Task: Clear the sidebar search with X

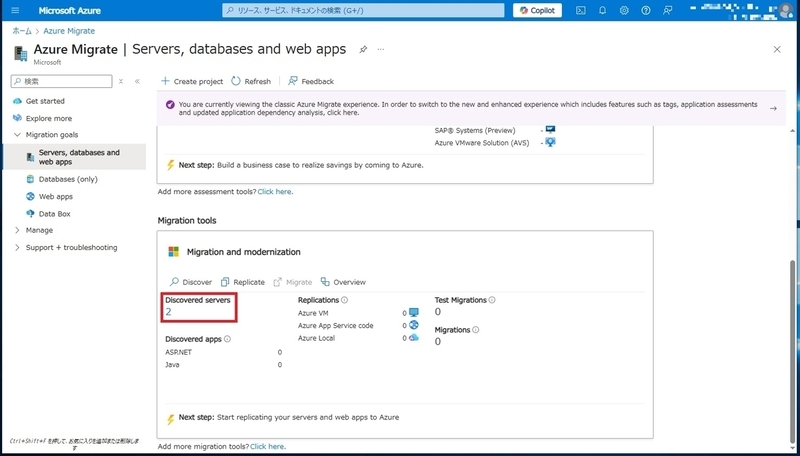Action: click(121, 81)
